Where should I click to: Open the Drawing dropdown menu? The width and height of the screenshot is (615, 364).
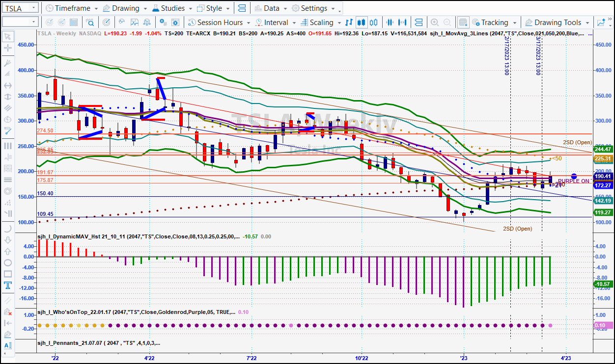coord(125,8)
